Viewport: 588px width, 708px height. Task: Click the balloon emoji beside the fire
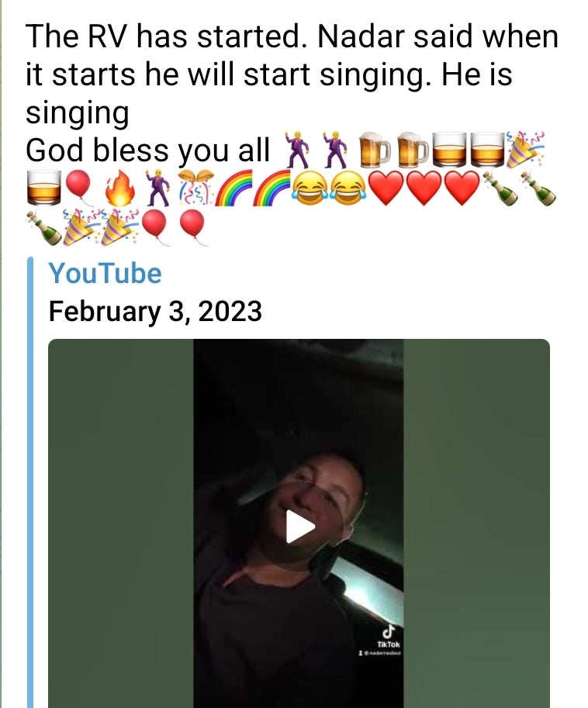(78, 188)
